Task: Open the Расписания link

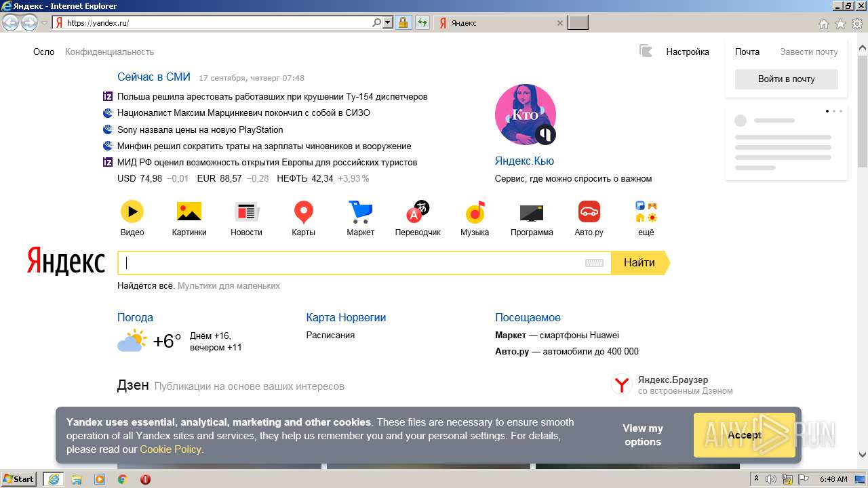Action: click(x=330, y=335)
